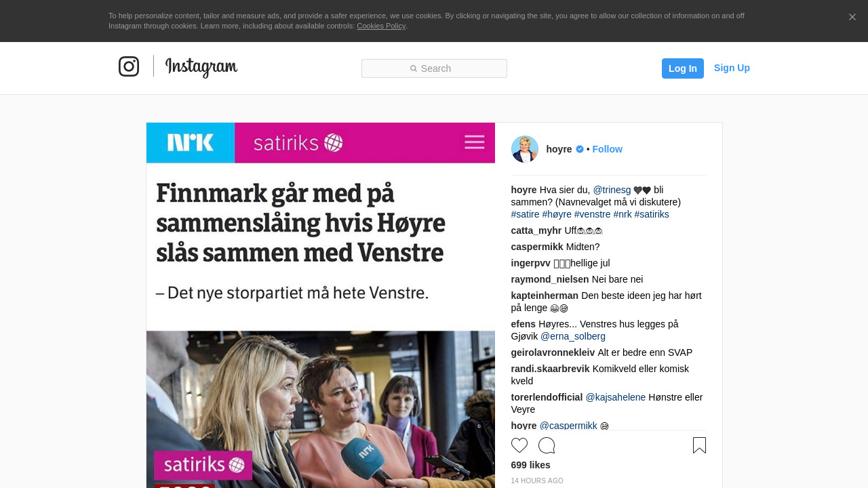
Task: Click the comment speech bubble icon
Action: (547, 445)
